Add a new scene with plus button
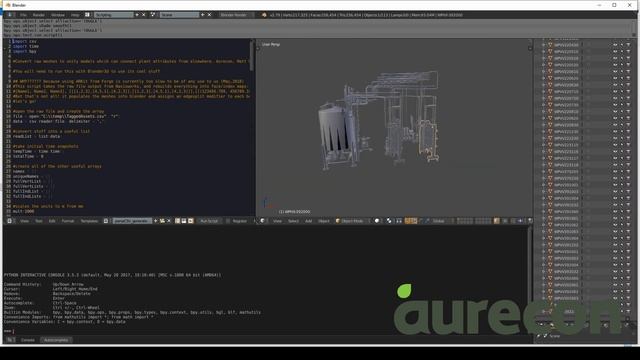640x360 pixels. click(203, 15)
